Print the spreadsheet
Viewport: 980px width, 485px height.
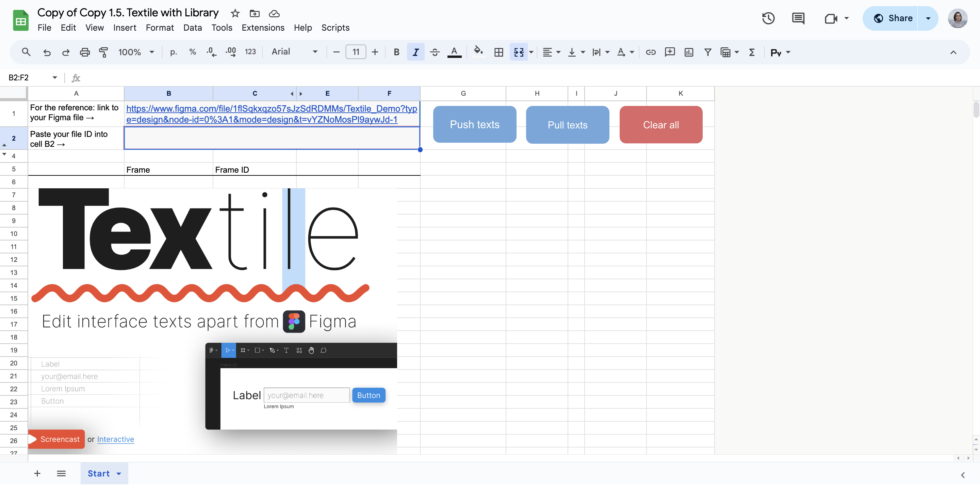(x=84, y=52)
